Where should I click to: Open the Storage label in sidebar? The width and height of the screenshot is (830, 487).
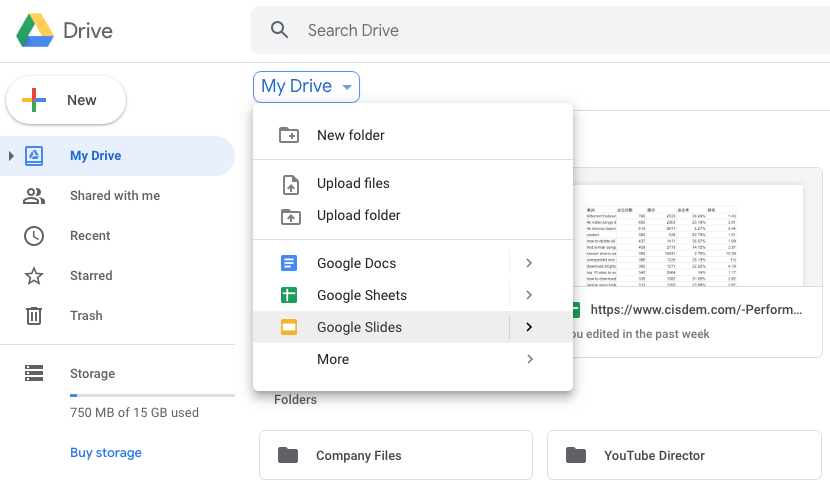[x=93, y=374]
